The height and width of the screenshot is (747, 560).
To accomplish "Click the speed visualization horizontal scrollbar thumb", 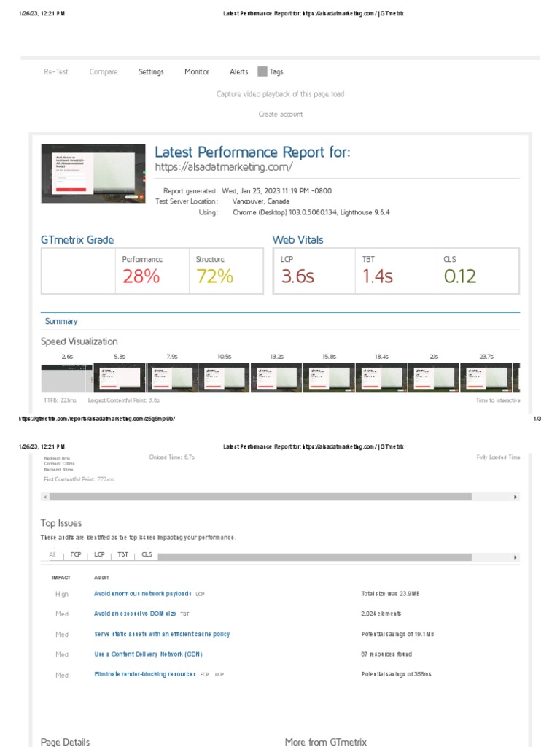I will point(260,497).
